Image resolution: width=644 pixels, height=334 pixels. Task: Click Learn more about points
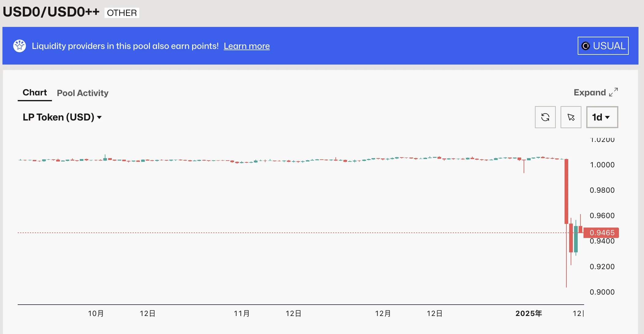pos(247,46)
